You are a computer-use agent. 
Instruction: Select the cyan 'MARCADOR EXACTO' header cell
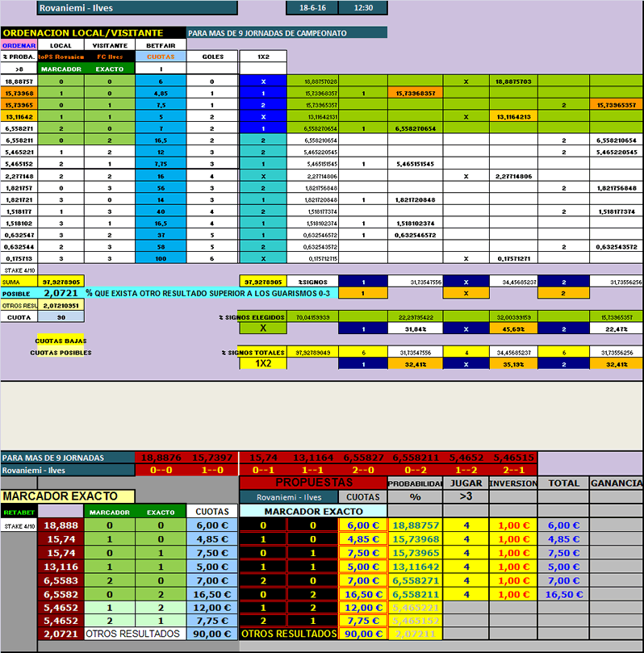[313, 511]
